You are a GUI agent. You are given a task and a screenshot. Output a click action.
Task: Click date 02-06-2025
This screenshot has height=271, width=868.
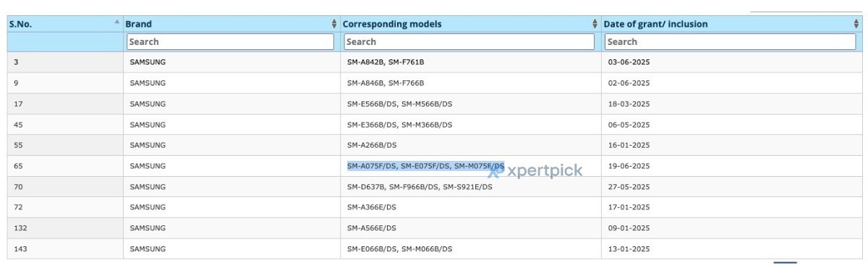(x=629, y=83)
